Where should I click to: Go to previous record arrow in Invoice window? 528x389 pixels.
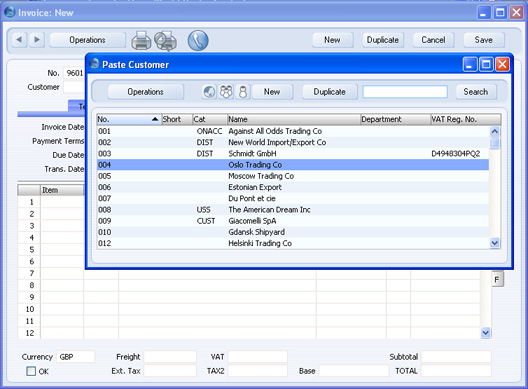pyautogui.click(x=19, y=40)
